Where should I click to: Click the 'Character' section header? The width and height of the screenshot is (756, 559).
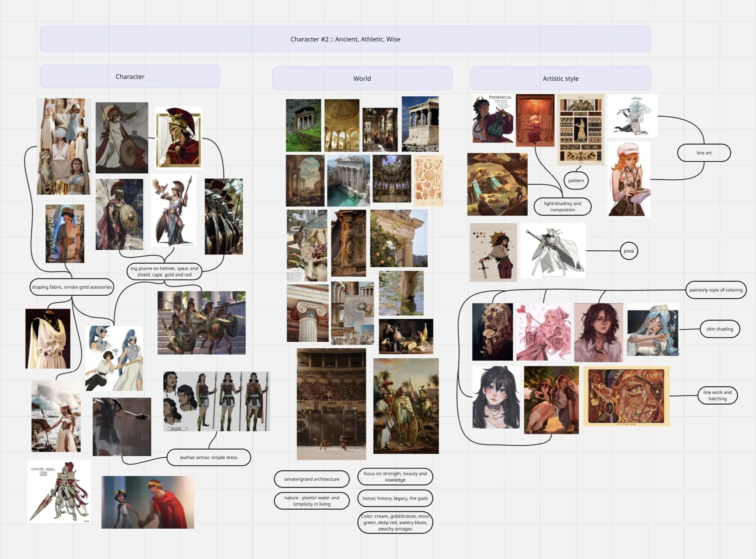(x=130, y=77)
